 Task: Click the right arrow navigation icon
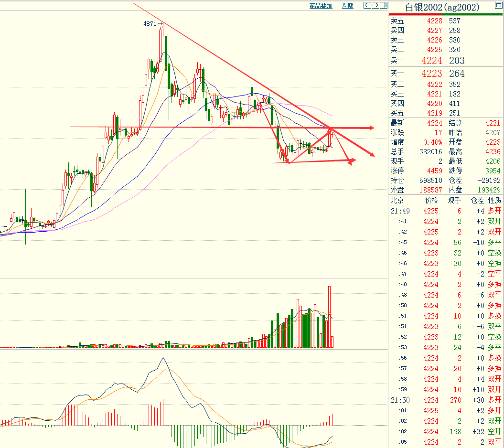(x=375, y=5)
